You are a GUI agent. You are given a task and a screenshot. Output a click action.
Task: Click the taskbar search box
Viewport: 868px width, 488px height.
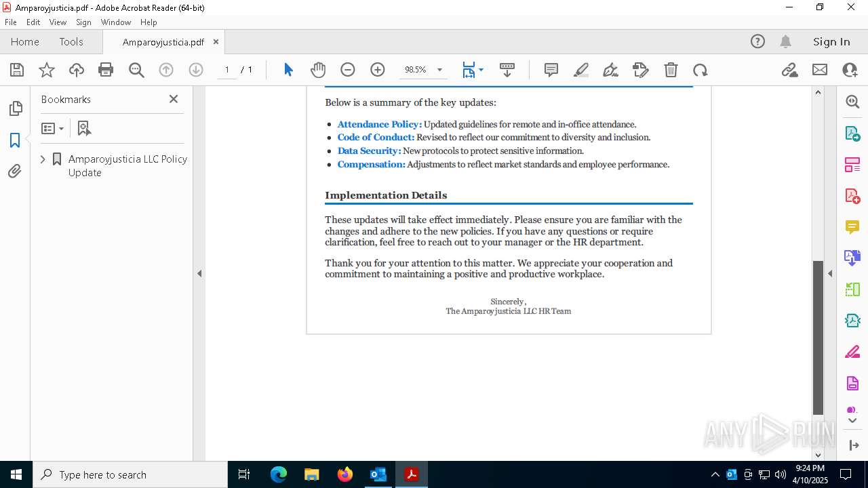pyautogui.click(x=130, y=474)
